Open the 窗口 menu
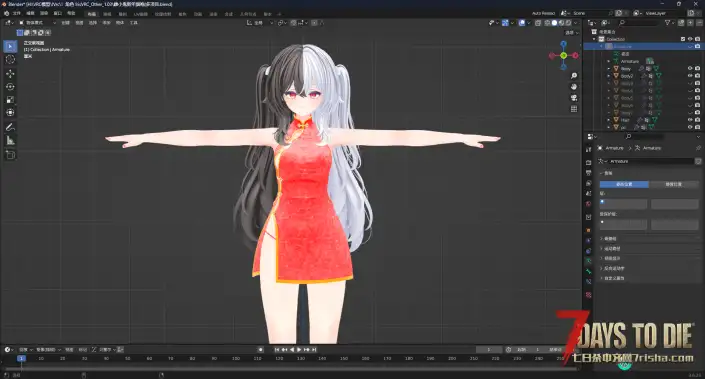 [58, 13]
